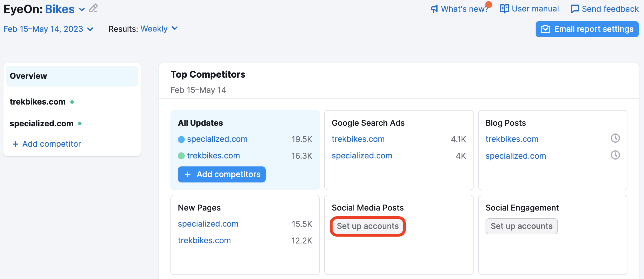Click the green dot beside trekbikes.com in All Updates
The height and width of the screenshot is (279, 644).
pyautogui.click(x=181, y=156)
